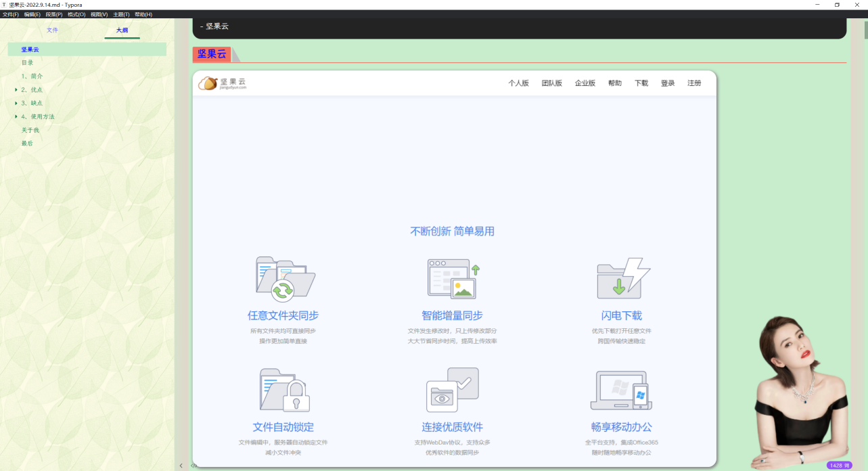Open the 主题(T) menu
This screenshot has width=868, height=471.
(122, 14)
